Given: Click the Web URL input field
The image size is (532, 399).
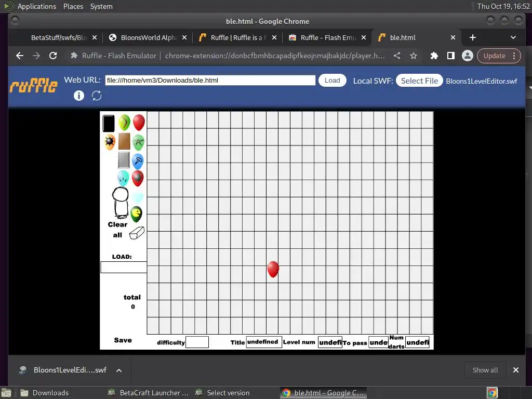Looking at the screenshot, I should 210,81.
